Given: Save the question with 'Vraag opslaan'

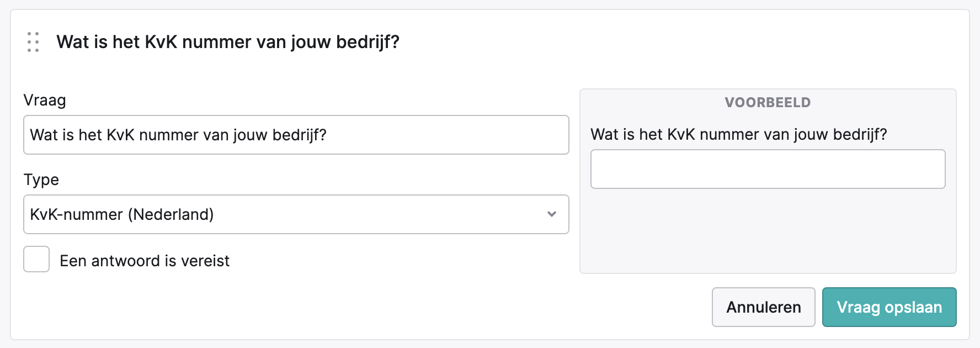Looking at the screenshot, I should pos(889,307).
